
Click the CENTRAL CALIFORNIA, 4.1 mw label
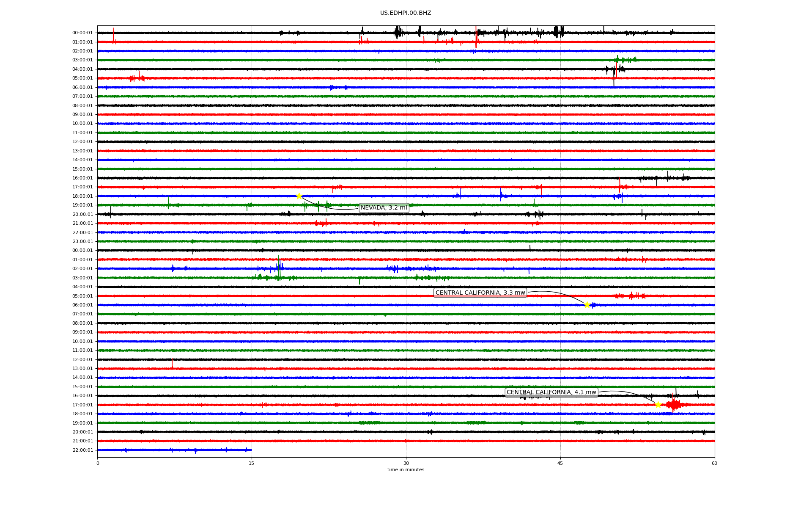(x=551, y=392)
